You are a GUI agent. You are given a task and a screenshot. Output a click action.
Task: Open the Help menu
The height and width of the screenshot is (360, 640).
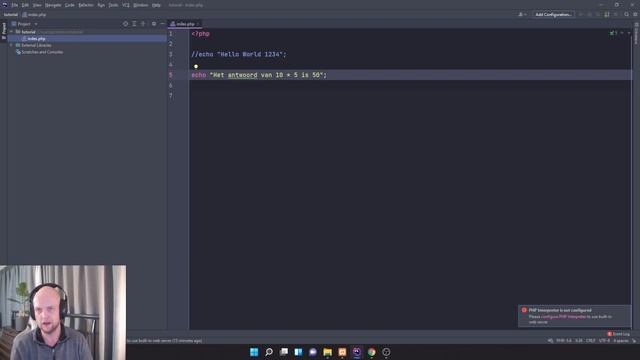[x=156, y=5]
